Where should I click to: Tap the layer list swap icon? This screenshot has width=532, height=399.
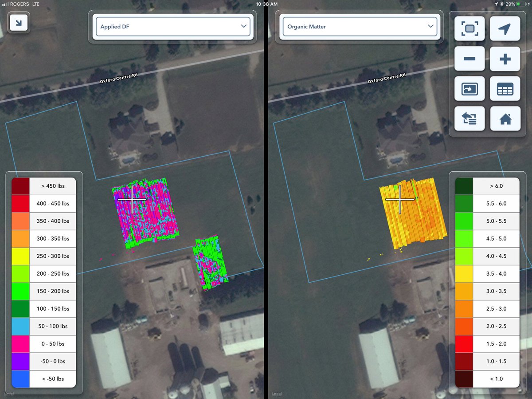tap(469, 119)
